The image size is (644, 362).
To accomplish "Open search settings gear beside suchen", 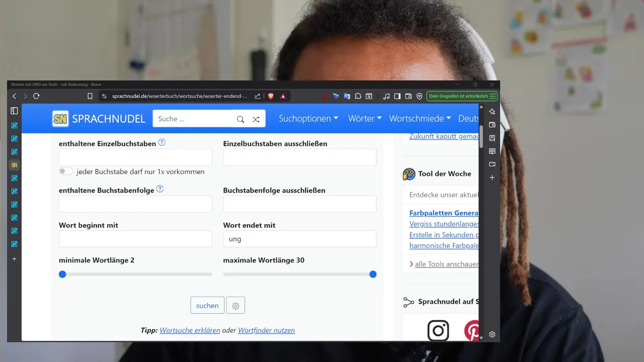I will (x=235, y=305).
